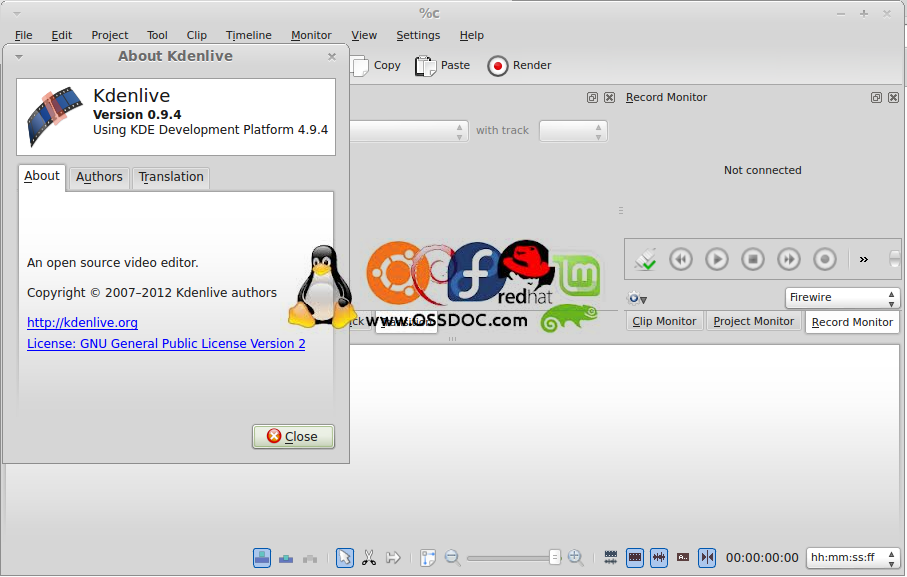Open the Monitor menu
This screenshot has height=577, width=907.
311,35
